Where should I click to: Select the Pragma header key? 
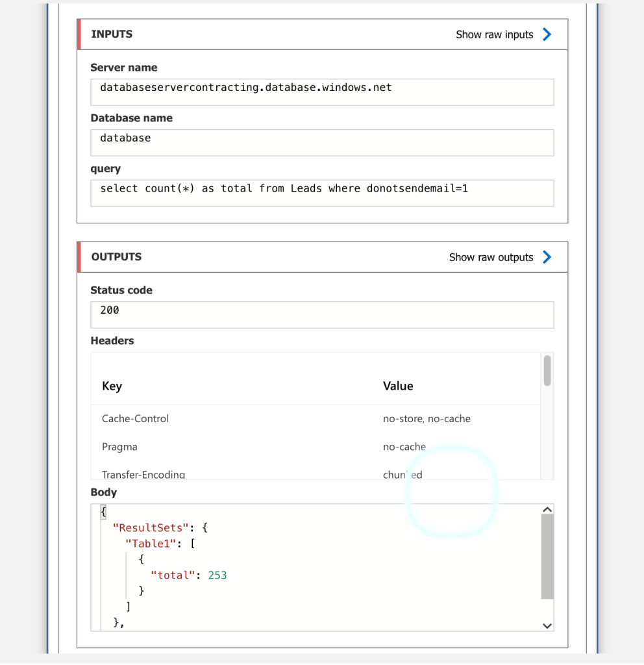119,447
